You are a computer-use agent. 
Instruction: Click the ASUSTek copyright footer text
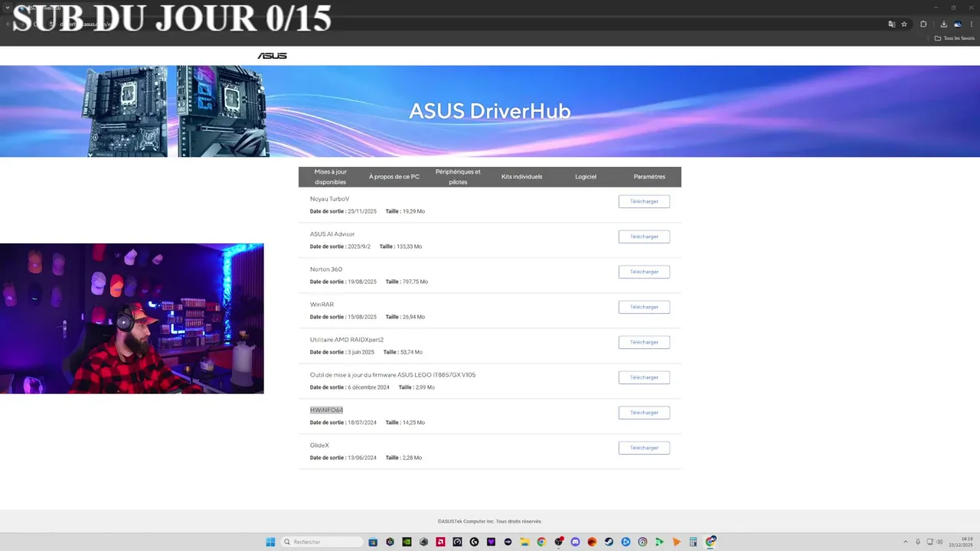click(489, 521)
